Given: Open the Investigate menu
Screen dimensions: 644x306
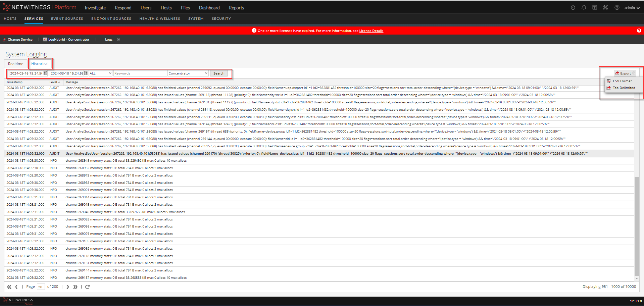Looking at the screenshot, I should point(95,8).
